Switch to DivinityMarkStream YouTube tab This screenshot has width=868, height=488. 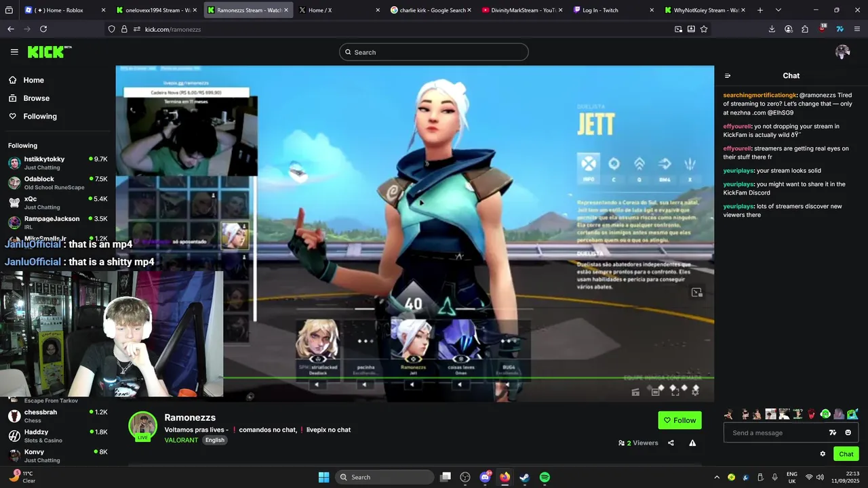click(521, 10)
